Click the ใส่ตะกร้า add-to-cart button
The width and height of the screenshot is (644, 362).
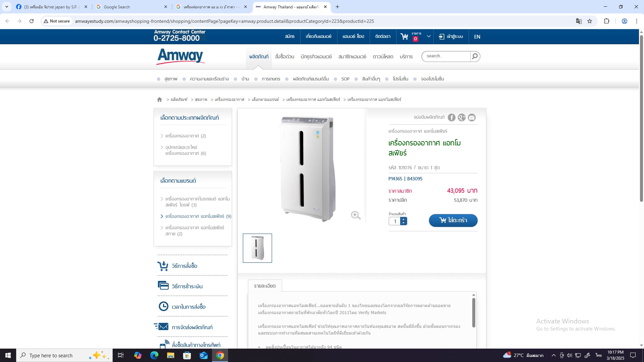pos(453,221)
